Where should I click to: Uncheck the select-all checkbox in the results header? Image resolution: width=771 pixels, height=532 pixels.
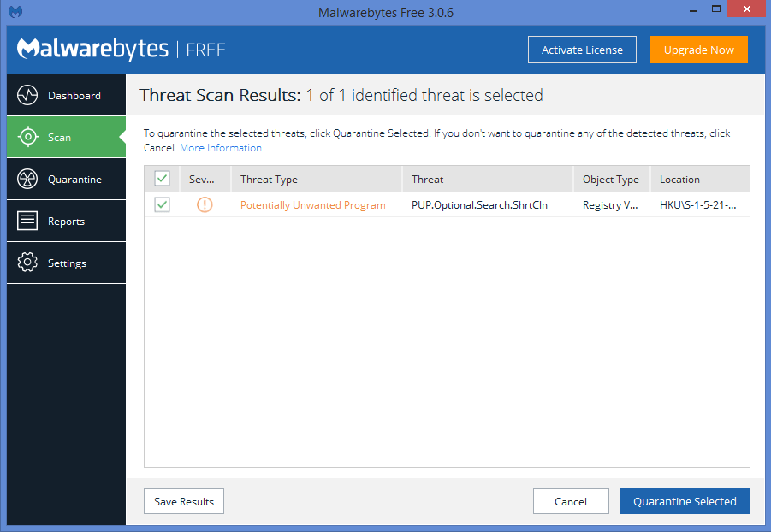(x=162, y=178)
